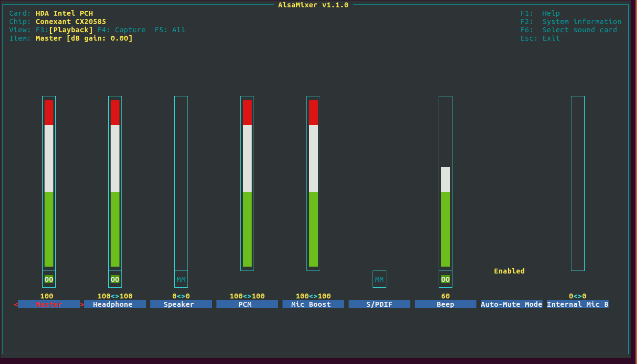This screenshot has width=637, height=364.
Task: Click the Headphone 100<>100 value
Action: 115,296
